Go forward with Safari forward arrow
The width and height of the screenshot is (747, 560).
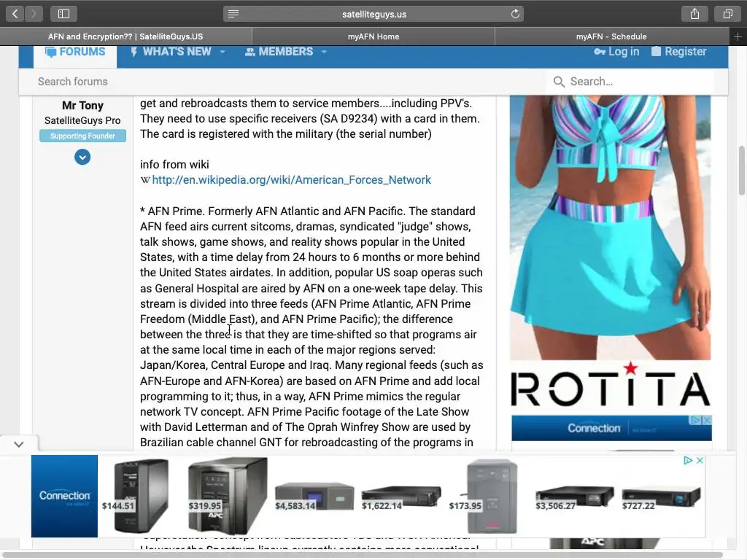(34, 14)
